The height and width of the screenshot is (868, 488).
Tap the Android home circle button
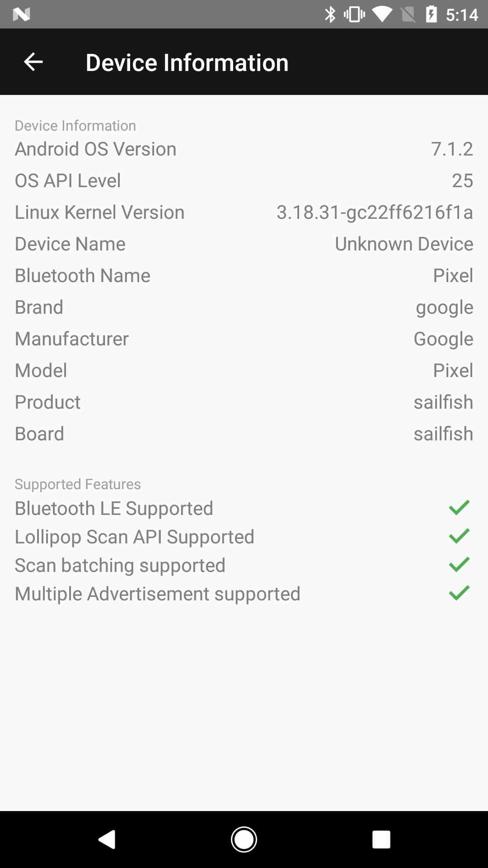[x=244, y=840]
